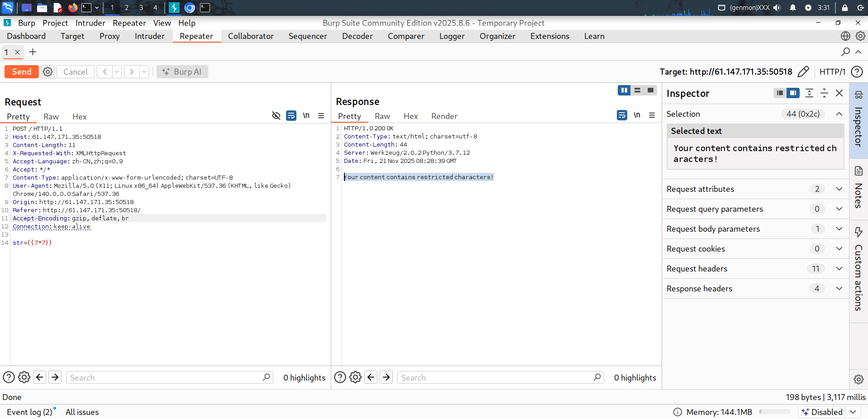Go to previous request history arrow
Image resolution: width=868 pixels, height=419 pixels.
pyautogui.click(x=105, y=71)
